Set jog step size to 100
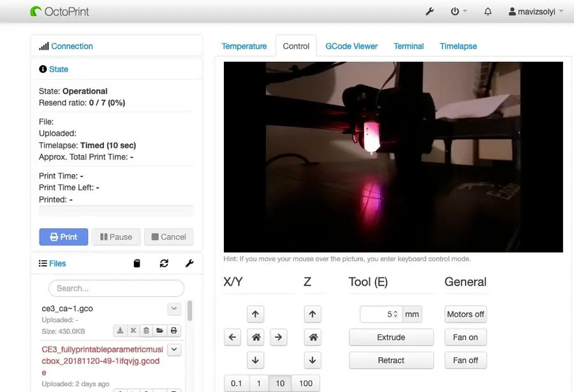Screen dimensions: 574x392 tap(305, 383)
